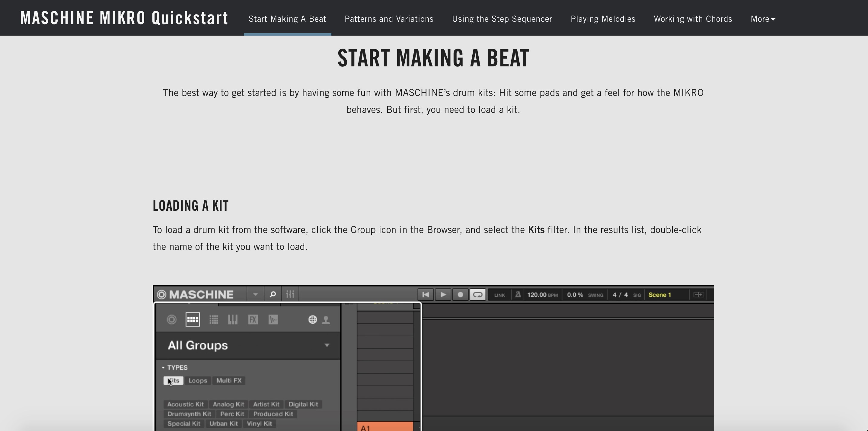The height and width of the screenshot is (431, 868).
Task: Open the MASCHINE main menu dropdown arrow
Action: coord(255,295)
